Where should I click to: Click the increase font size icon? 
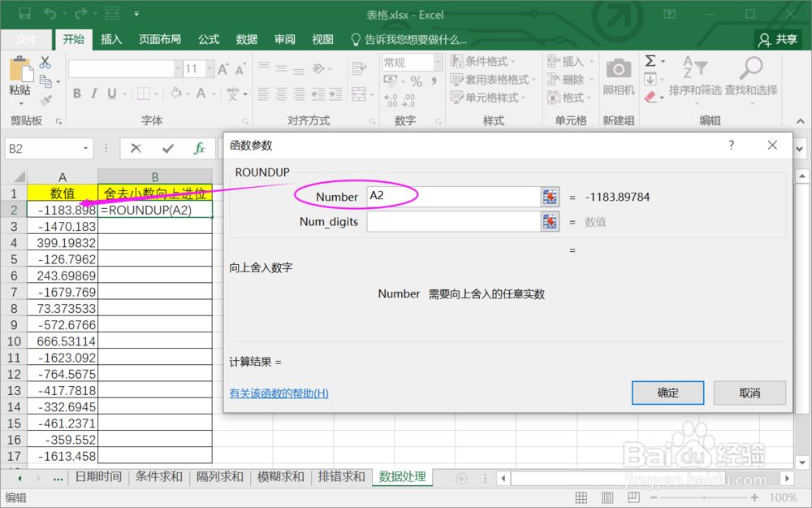[223, 69]
